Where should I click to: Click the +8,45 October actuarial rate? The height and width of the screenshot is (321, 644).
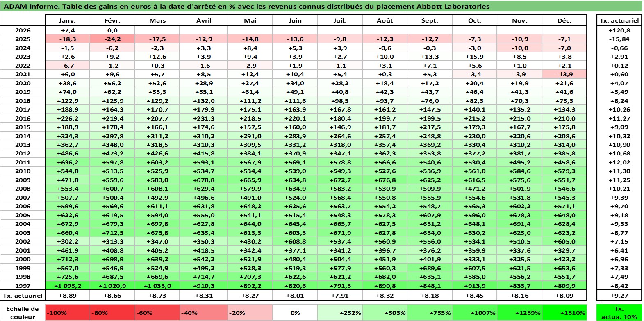(x=475, y=296)
